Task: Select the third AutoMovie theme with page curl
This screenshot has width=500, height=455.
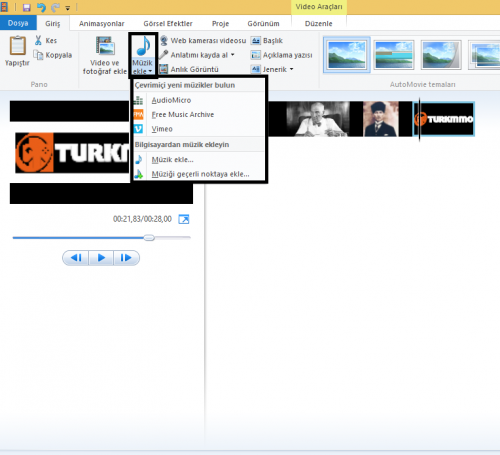Action: point(441,55)
